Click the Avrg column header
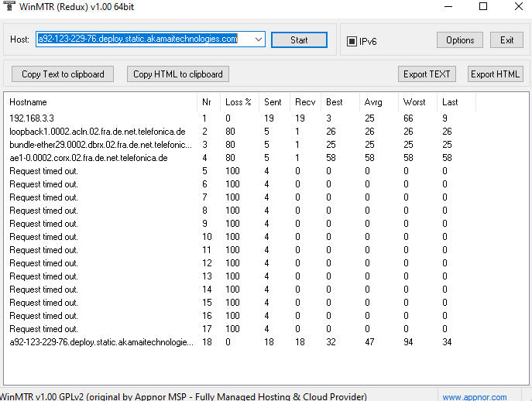Image resolution: width=532 pixels, height=401 pixels. click(379, 102)
